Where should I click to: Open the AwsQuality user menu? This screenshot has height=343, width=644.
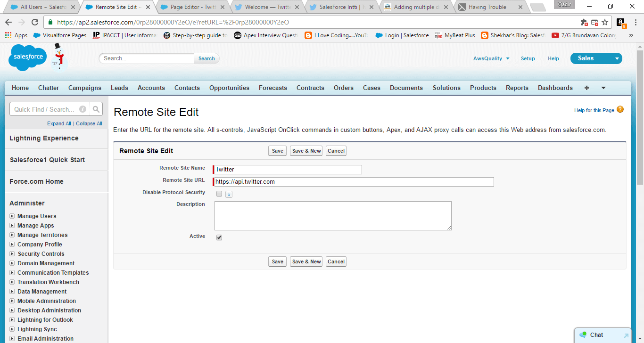point(491,58)
